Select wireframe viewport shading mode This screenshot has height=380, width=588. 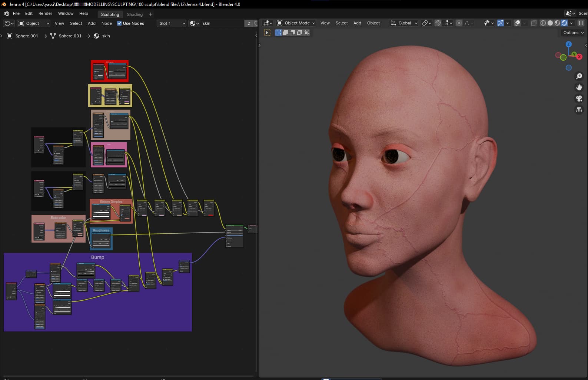click(x=543, y=23)
